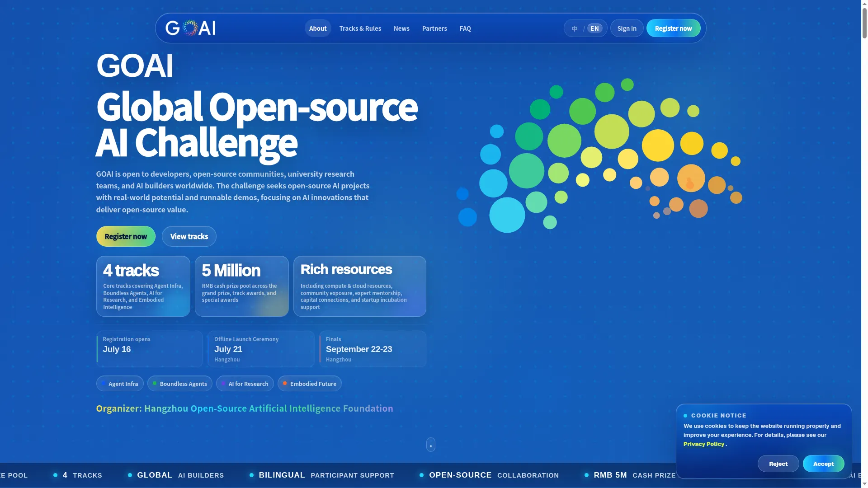Click the "Offline Launch Ceremony July 21" card
Image resolution: width=868 pixels, height=488 pixels.
point(261,349)
